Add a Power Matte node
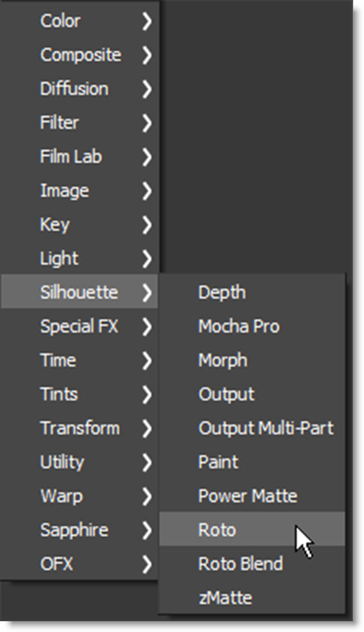The width and height of the screenshot is (364, 632). click(x=247, y=496)
